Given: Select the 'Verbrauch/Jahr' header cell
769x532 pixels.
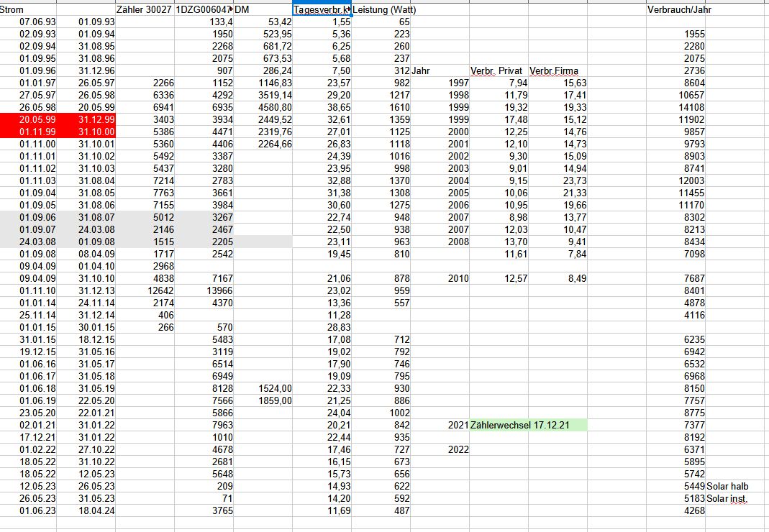Looking at the screenshot, I should point(675,10).
